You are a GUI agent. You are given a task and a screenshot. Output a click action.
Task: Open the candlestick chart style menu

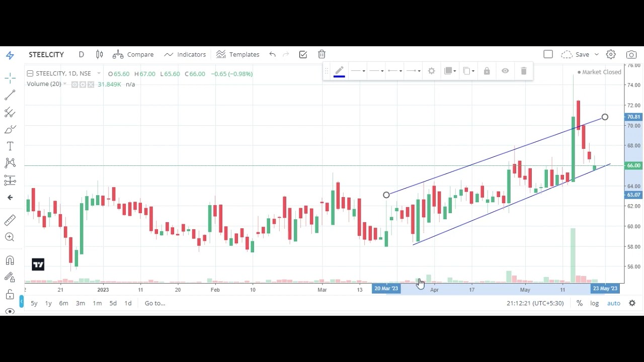click(100, 54)
